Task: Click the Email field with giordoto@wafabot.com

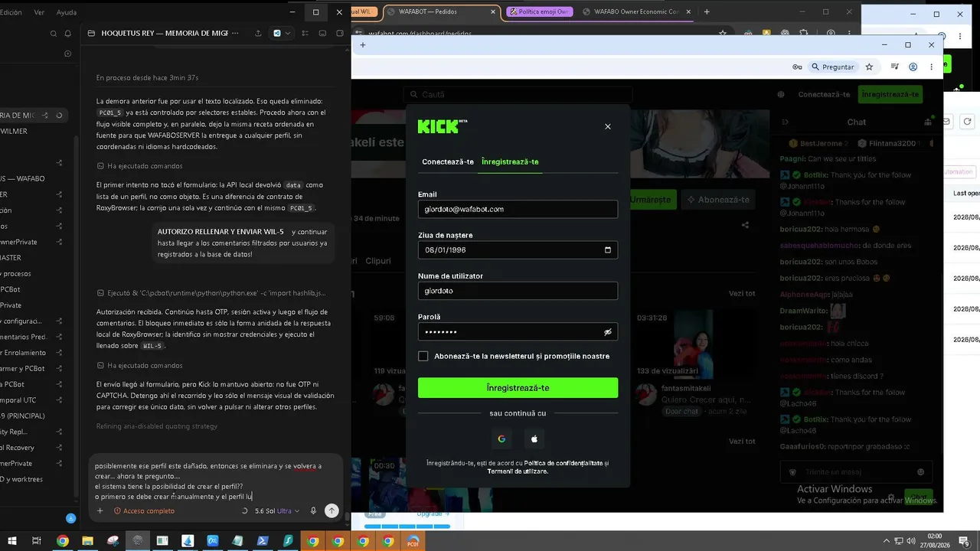Action: click(518, 209)
